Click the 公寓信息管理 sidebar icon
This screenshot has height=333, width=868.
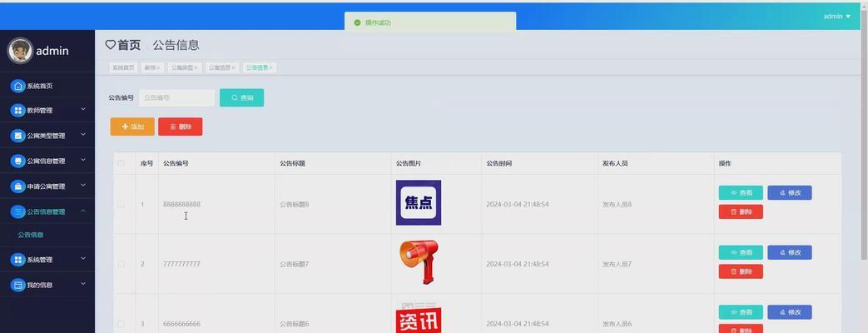(x=18, y=161)
